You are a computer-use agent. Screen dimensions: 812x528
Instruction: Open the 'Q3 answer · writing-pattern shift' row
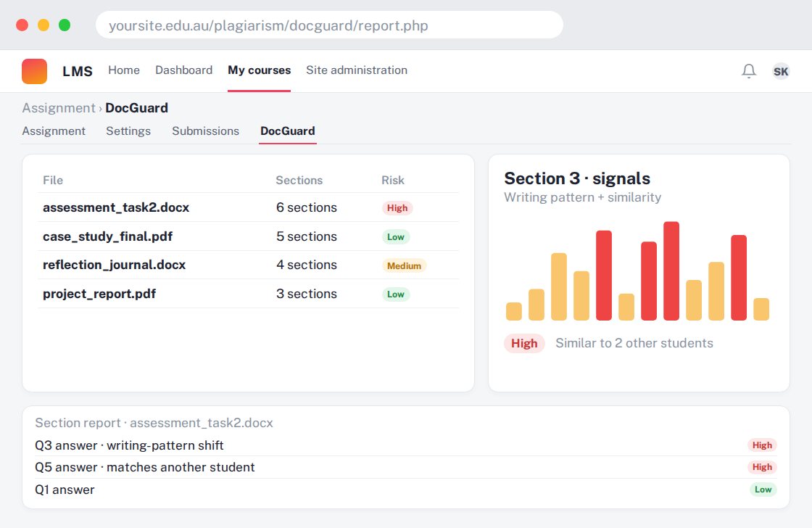coord(406,445)
